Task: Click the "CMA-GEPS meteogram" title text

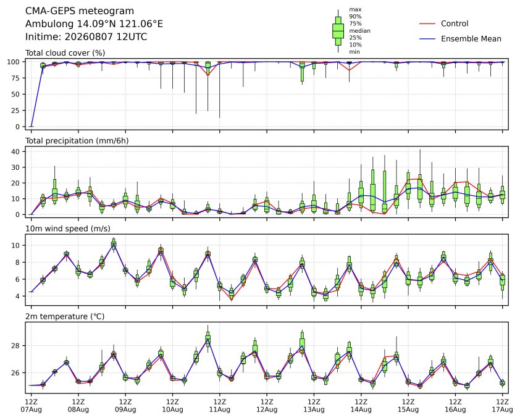Action: [x=80, y=11]
